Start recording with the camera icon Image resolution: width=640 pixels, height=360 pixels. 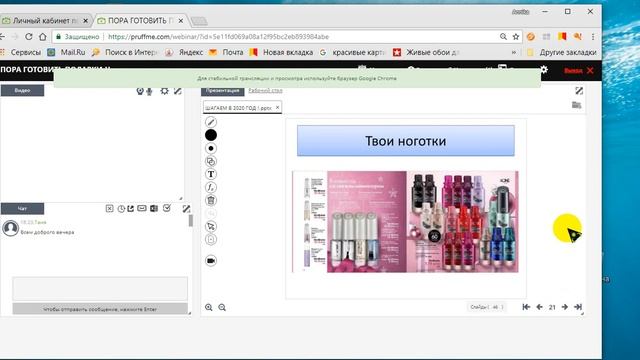(211, 261)
